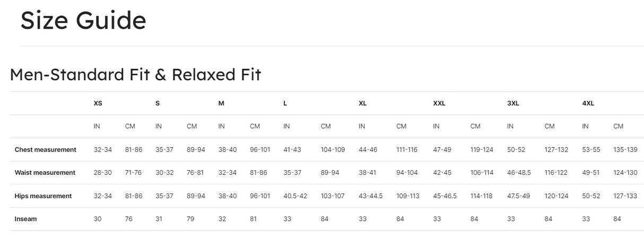Click the Size Guide page title
Image resolution: width=644 pixels, height=239 pixels.
coord(83,21)
